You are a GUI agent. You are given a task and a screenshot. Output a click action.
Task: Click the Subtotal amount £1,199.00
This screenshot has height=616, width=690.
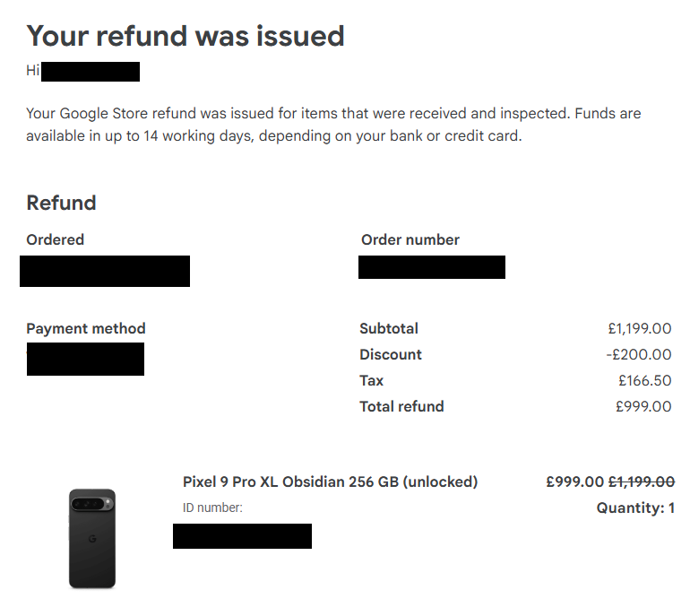pos(640,328)
